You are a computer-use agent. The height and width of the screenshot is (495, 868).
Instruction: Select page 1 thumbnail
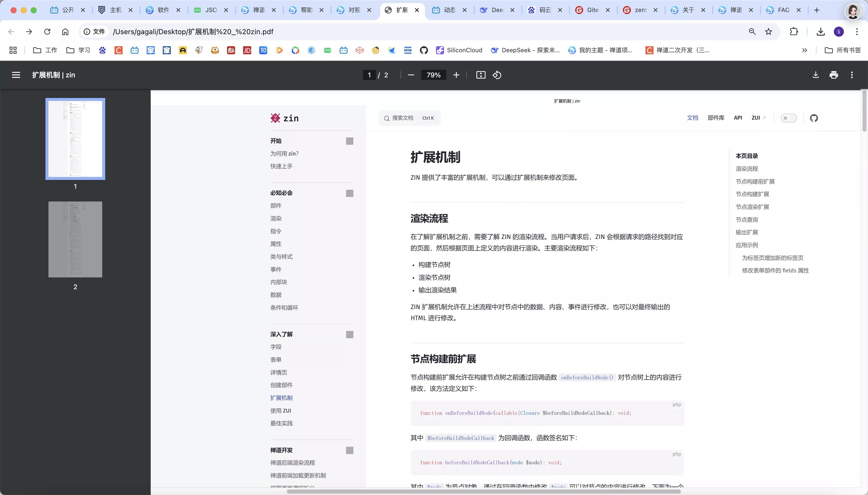(75, 139)
